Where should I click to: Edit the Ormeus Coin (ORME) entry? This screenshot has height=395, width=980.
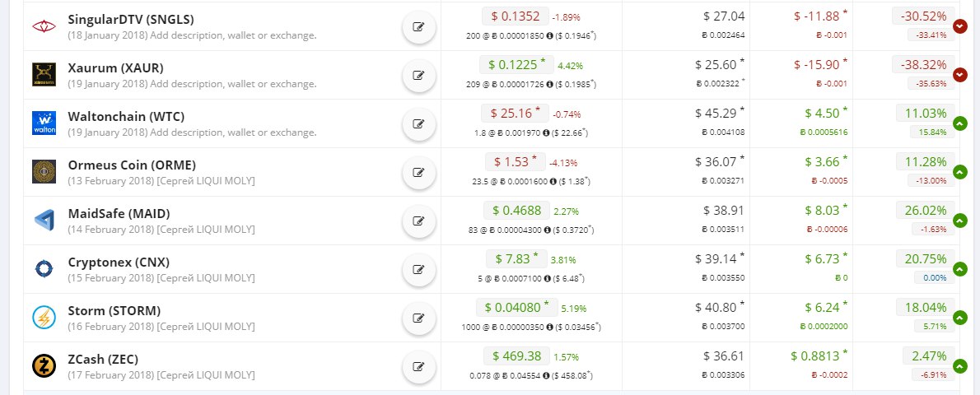418,173
